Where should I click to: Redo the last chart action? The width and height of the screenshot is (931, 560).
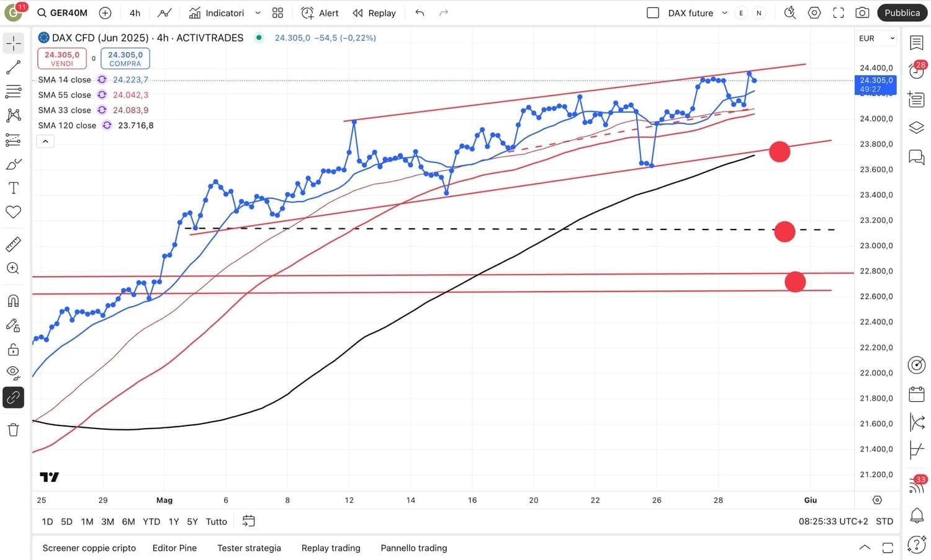(x=444, y=13)
